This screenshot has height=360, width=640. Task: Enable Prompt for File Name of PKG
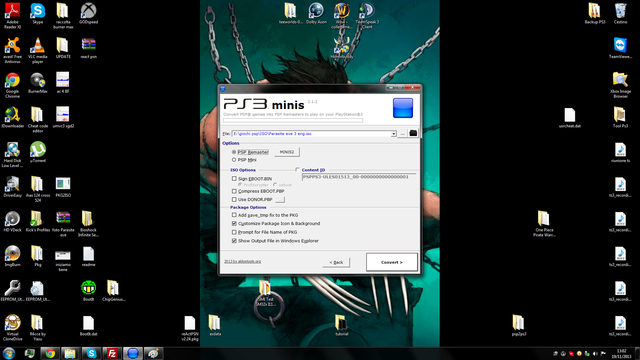pyautogui.click(x=234, y=232)
